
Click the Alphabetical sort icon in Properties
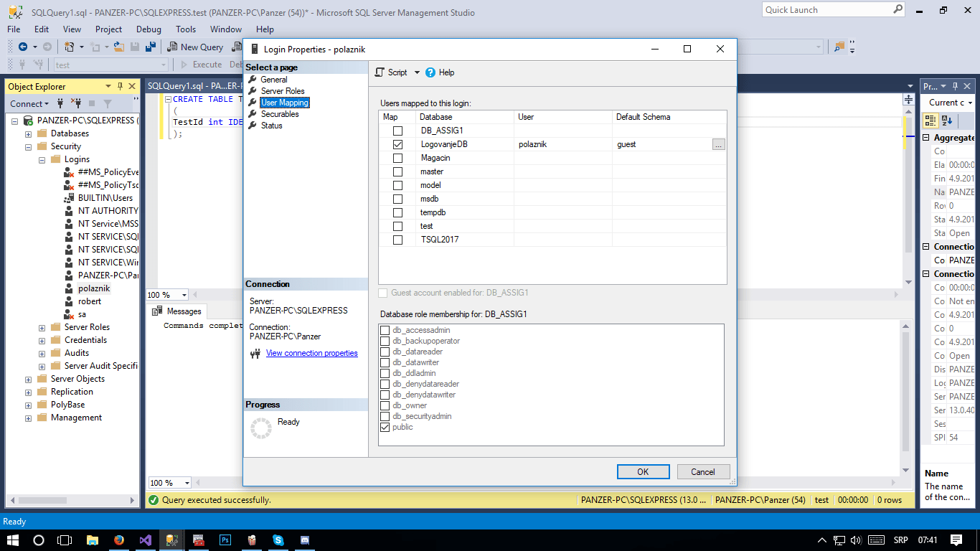click(x=946, y=121)
